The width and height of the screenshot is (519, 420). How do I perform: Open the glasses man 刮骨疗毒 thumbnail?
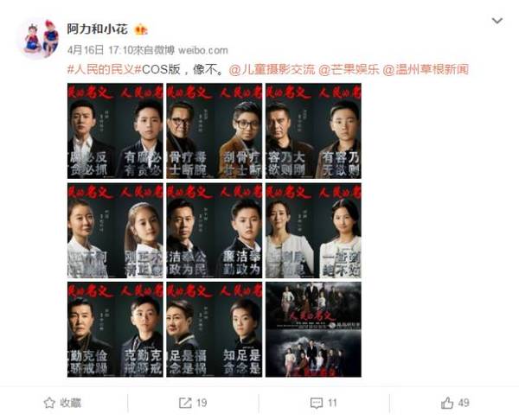click(215, 131)
